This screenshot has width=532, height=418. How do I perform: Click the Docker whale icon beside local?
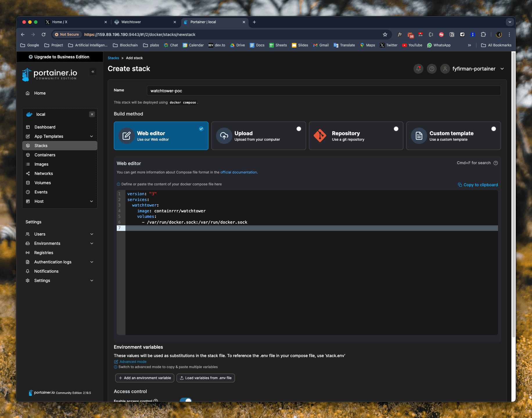(29, 114)
